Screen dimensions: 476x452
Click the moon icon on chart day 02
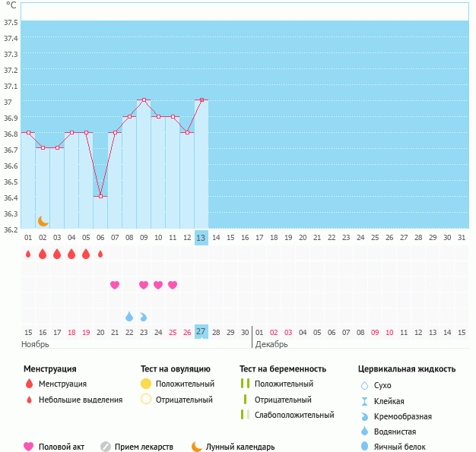[x=43, y=220]
